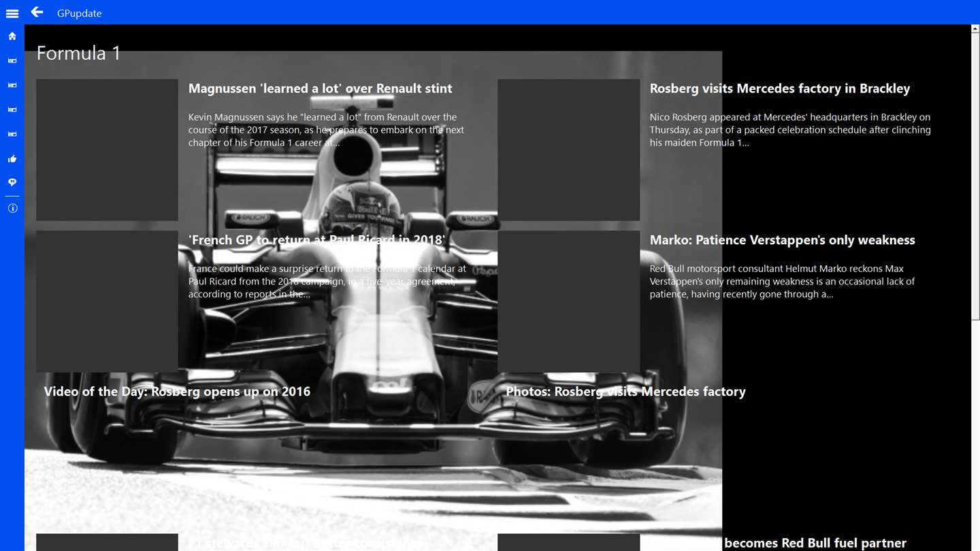Open 'Video of the Day: Rosberg opens up' article
The width and height of the screenshot is (980, 551).
(177, 391)
